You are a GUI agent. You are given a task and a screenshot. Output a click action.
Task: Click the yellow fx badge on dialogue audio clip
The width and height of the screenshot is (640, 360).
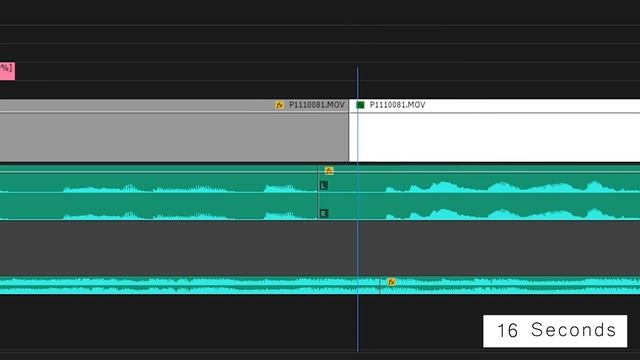click(x=329, y=171)
